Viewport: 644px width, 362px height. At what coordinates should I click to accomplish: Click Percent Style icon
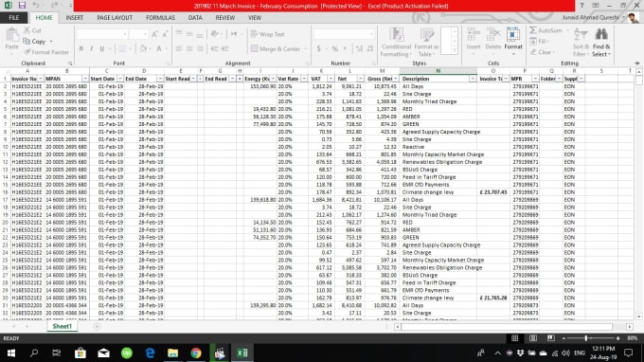(x=335, y=48)
